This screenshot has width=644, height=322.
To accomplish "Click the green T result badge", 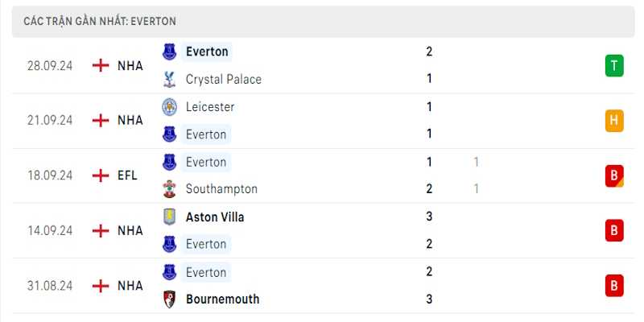I will 614,66.
